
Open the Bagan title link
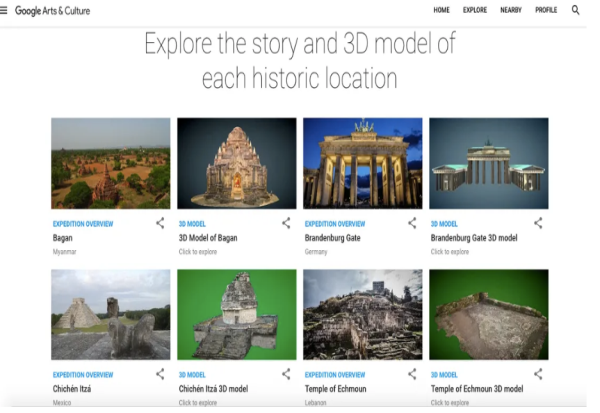pyautogui.click(x=65, y=239)
